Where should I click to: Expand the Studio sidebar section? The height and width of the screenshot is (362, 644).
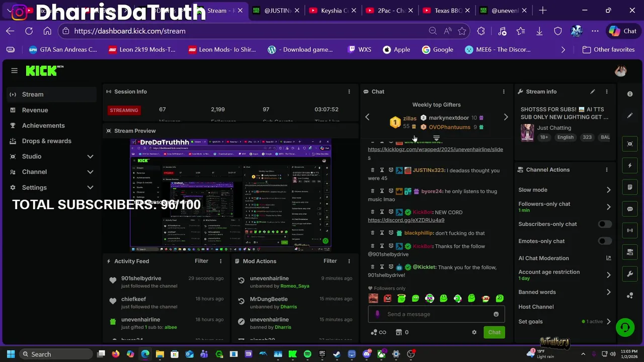(90, 156)
